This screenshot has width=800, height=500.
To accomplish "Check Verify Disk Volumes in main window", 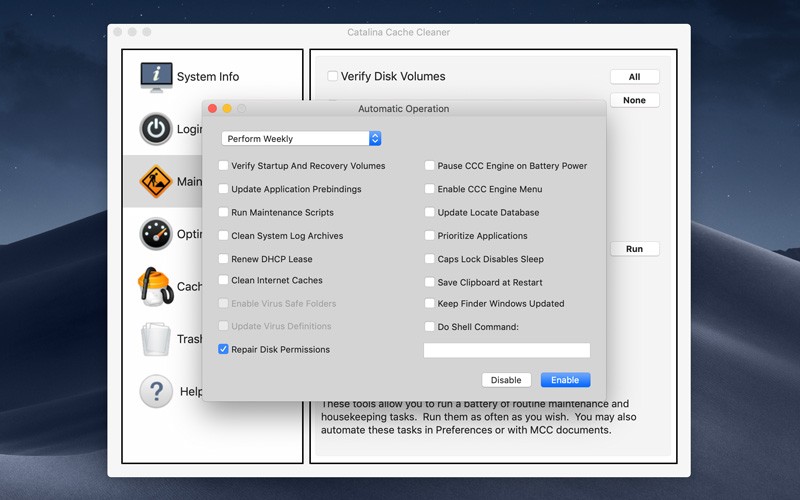I will 333,76.
